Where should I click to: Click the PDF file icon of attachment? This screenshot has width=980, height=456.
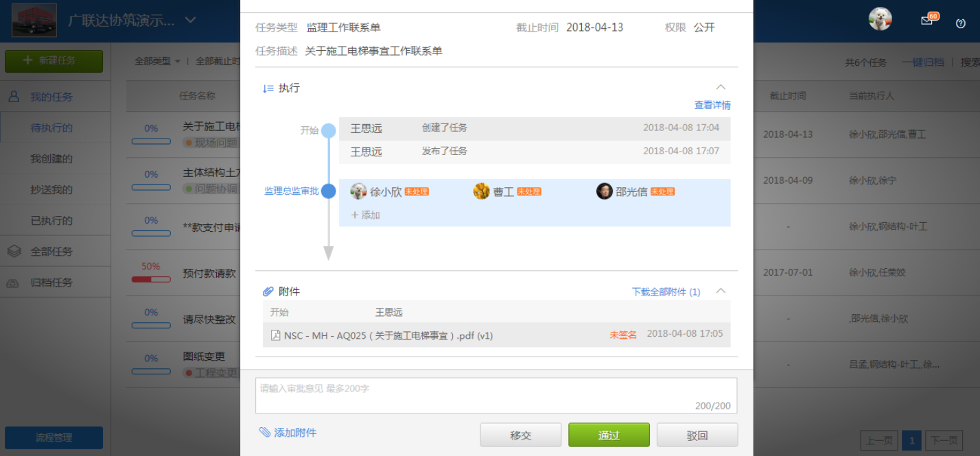(x=276, y=335)
